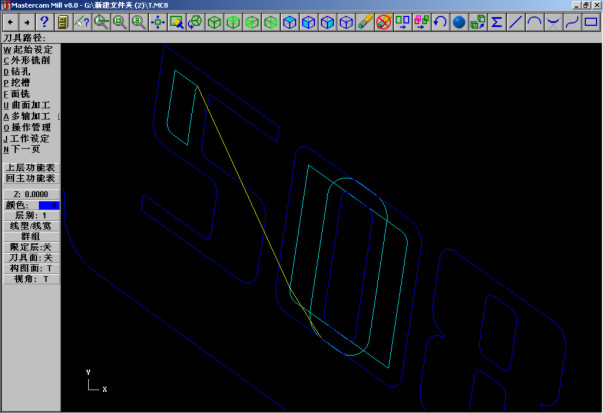Click 回主功能表 main menu button
Screen dimensions: 603x413
tap(31, 178)
